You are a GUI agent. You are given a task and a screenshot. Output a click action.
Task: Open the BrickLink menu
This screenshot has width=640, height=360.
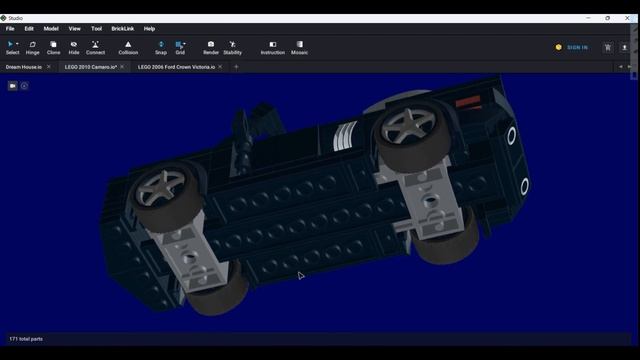[123, 29]
